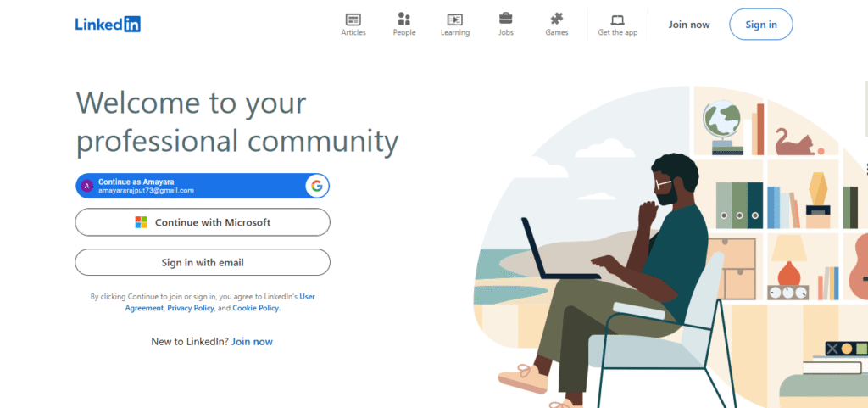868x408 pixels.
Task: Choose Sign in with email
Action: pos(203,262)
